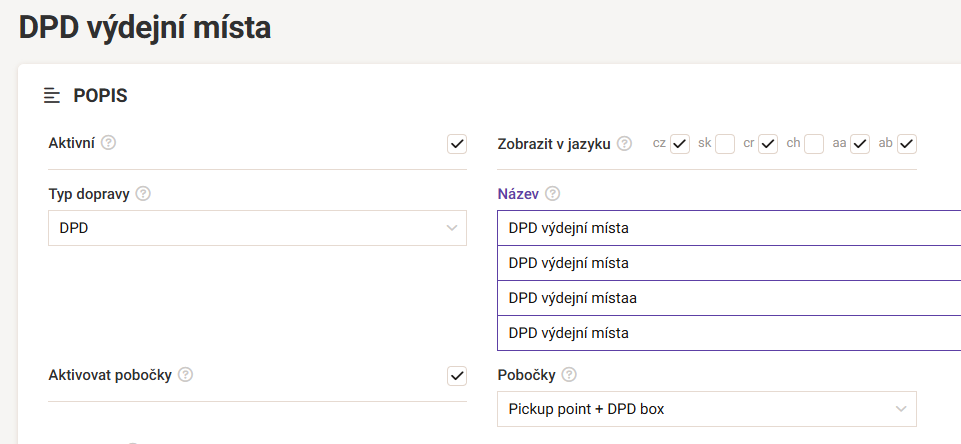Select the Název field containing 'místaa'

728,298
